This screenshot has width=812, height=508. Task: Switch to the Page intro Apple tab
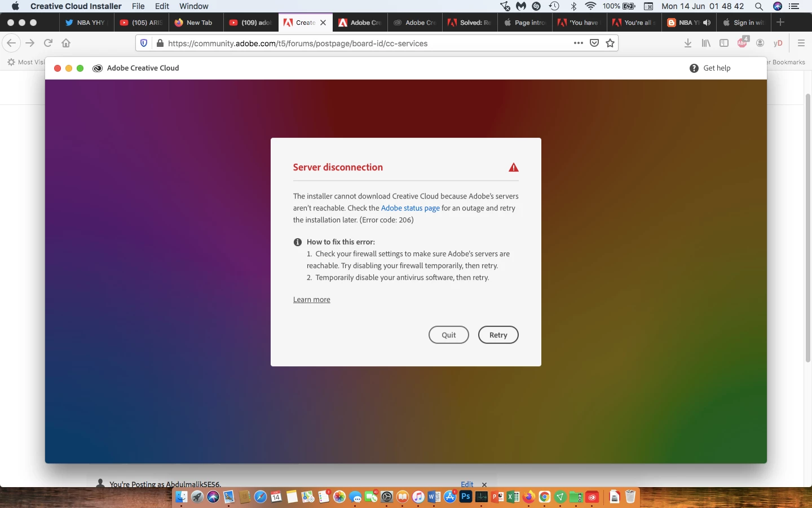click(x=524, y=23)
